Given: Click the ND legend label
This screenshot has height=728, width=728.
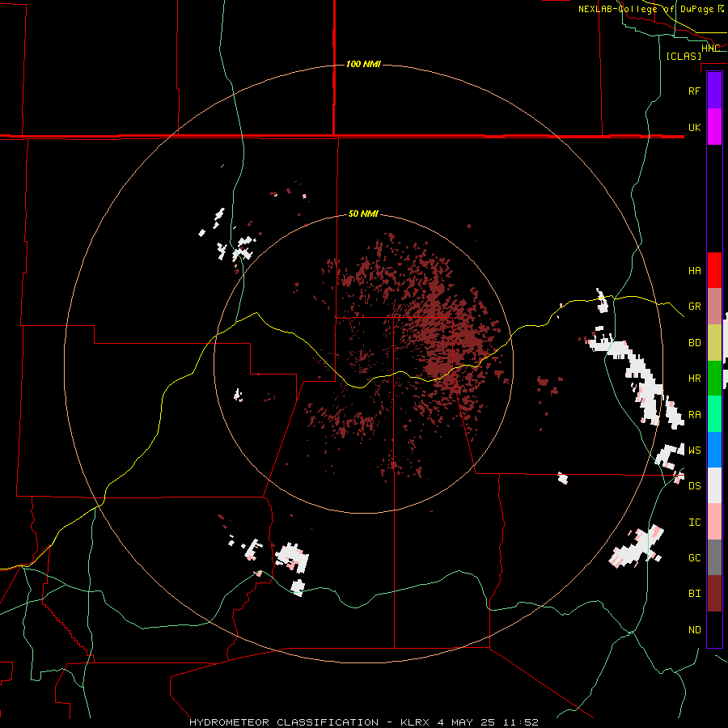Looking at the screenshot, I should click(x=694, y=630).
